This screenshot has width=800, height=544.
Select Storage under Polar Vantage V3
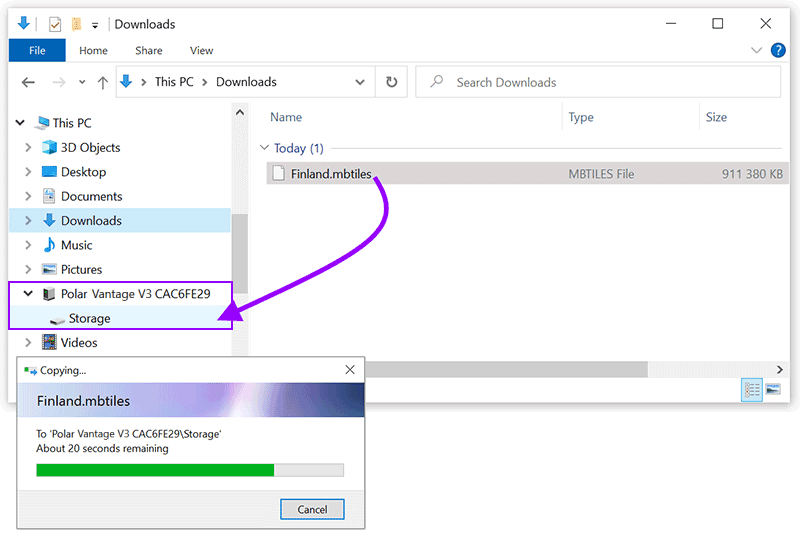[89, 318]
